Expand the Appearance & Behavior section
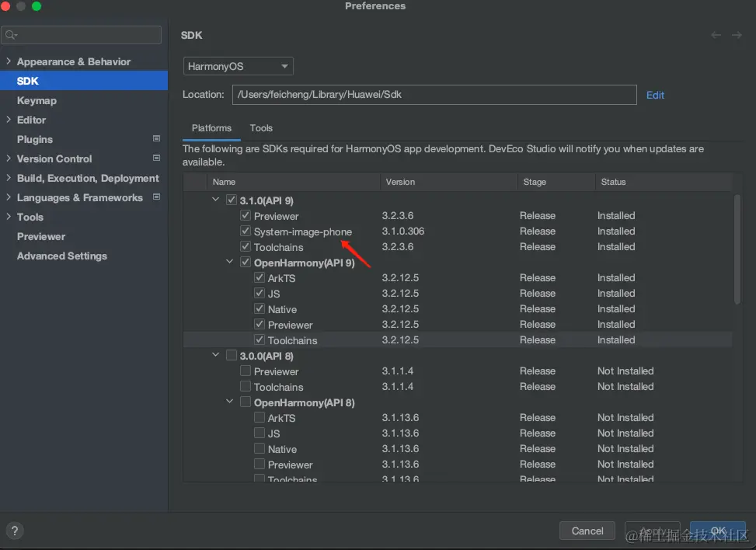Image resolution: width=756 pixels, height=550 pixels. click(x=9, y=61)
